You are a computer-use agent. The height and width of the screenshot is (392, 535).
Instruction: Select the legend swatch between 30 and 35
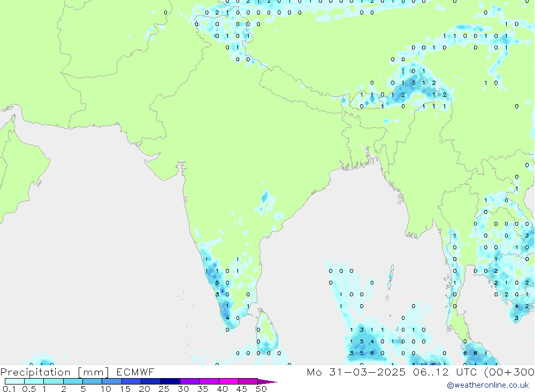(190, 381)
